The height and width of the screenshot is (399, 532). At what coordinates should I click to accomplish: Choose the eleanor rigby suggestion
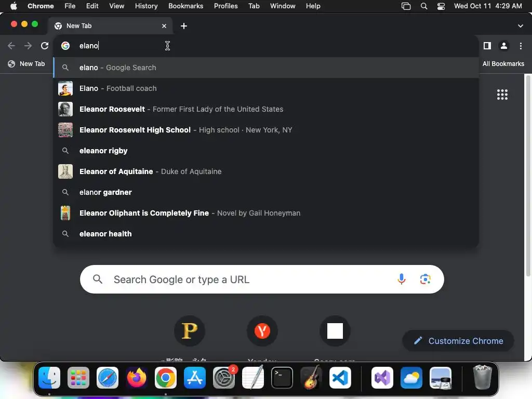266,151
